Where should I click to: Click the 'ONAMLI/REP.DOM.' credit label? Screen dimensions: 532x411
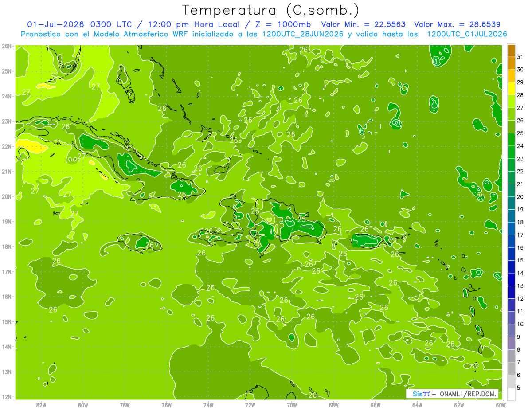(x=468, y=394)
